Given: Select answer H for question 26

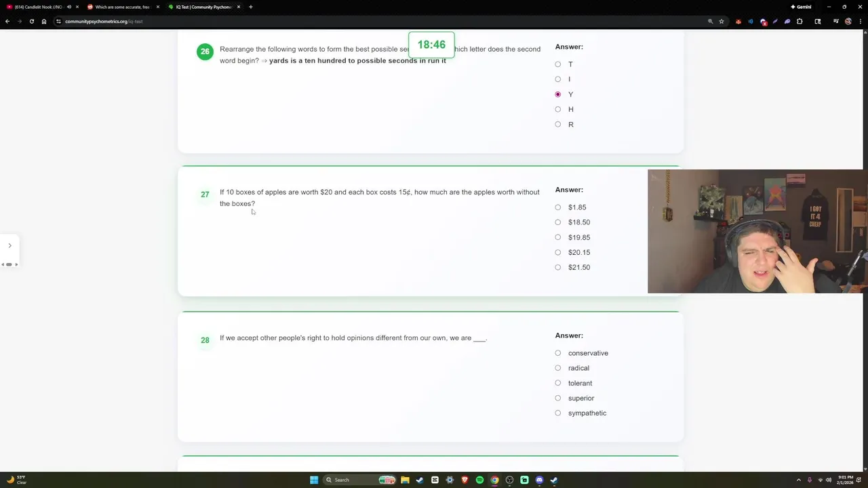Looking at the screenshot, I should (x=558, y=109).
